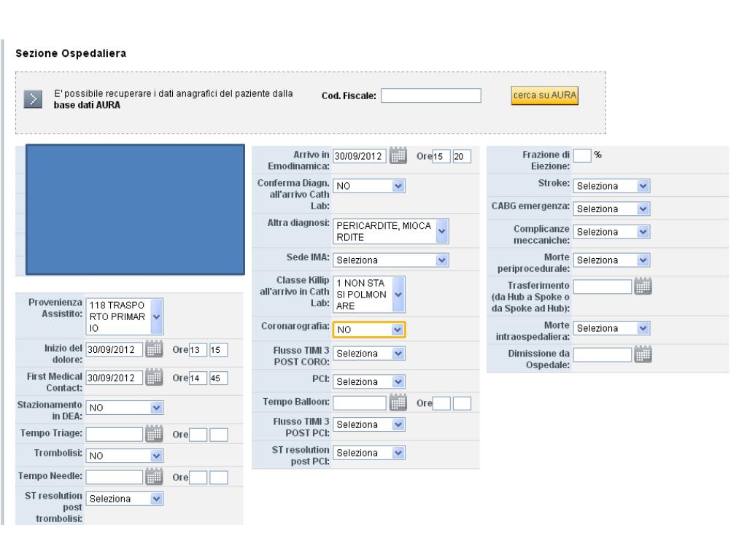Click Inizio del dolore date field
747x560 pixels.
point(115,349)
